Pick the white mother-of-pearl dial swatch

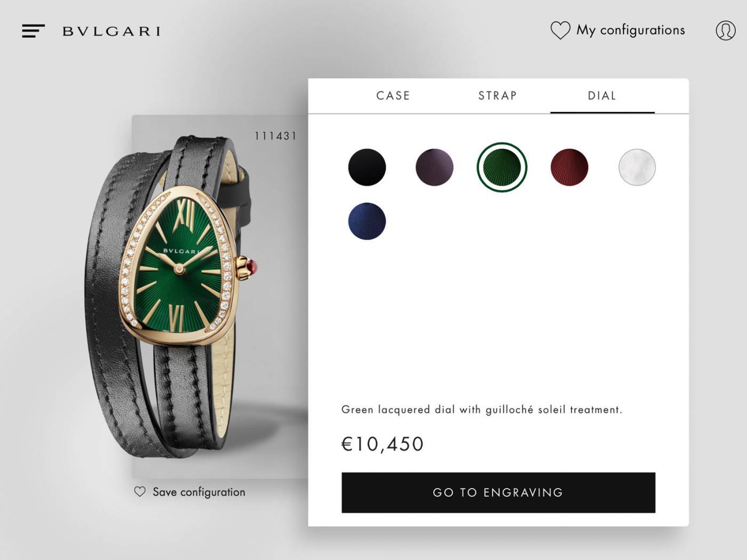point(637,167)
